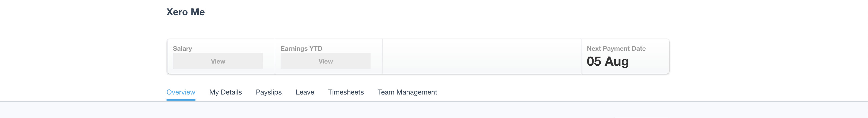View the hidden Salary amount
Screen dimensions: 868x118
[x=218, y=61]
